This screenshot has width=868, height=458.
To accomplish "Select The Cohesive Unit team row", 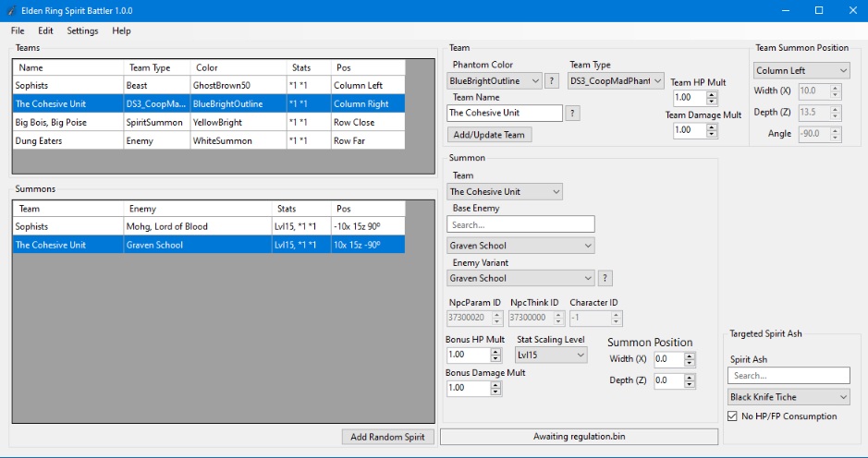I will 209,103.
